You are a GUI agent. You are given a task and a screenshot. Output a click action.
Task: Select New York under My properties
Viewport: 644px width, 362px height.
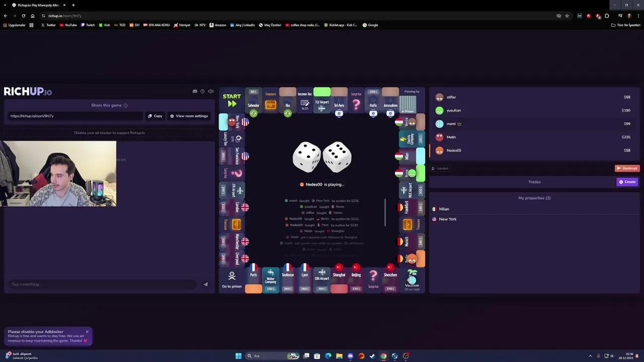[x=447, y=219]
